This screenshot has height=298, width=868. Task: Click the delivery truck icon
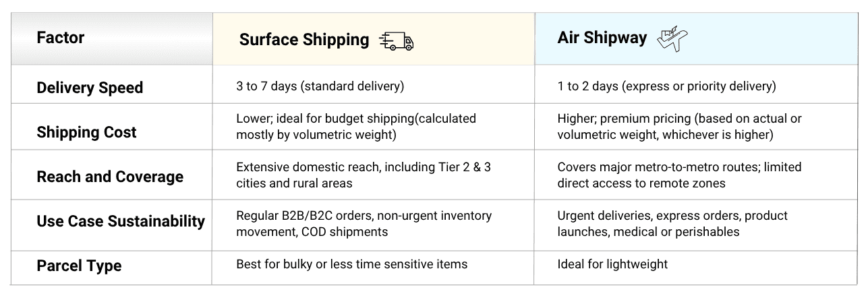[x=396, y=41]
